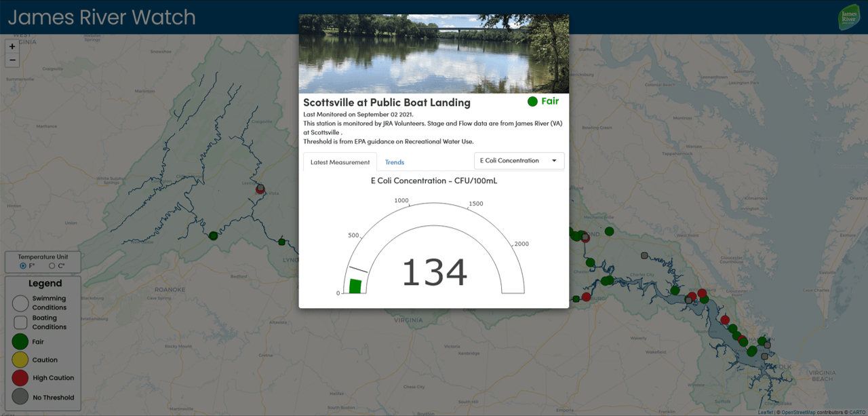Click the Threshold is from EPA guidance text

pyautogui.click(x=388, y=141)
